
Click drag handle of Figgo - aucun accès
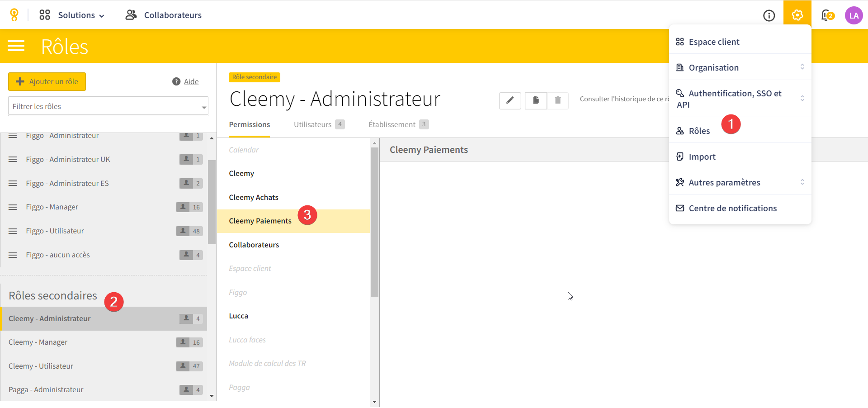(13, 255)
